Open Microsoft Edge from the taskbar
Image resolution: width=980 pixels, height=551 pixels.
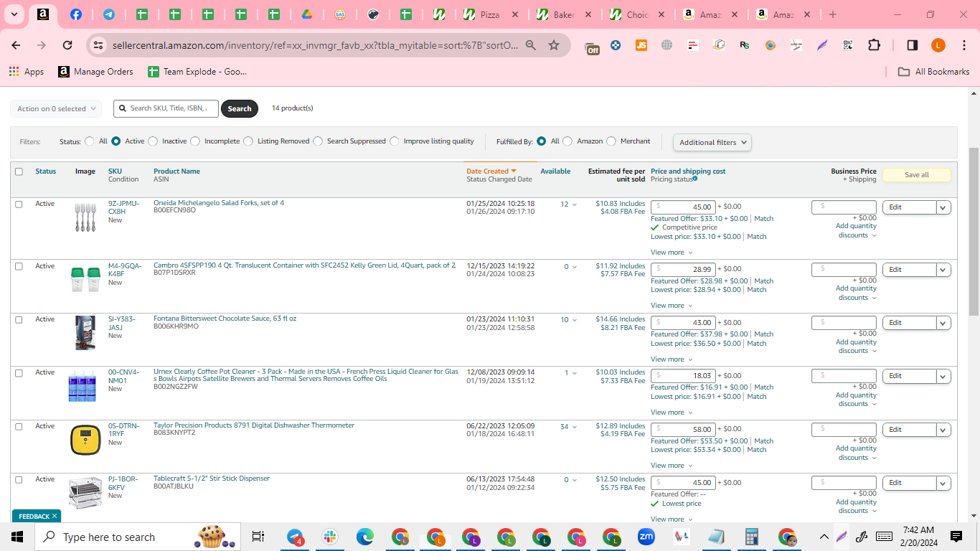(365, 537)
